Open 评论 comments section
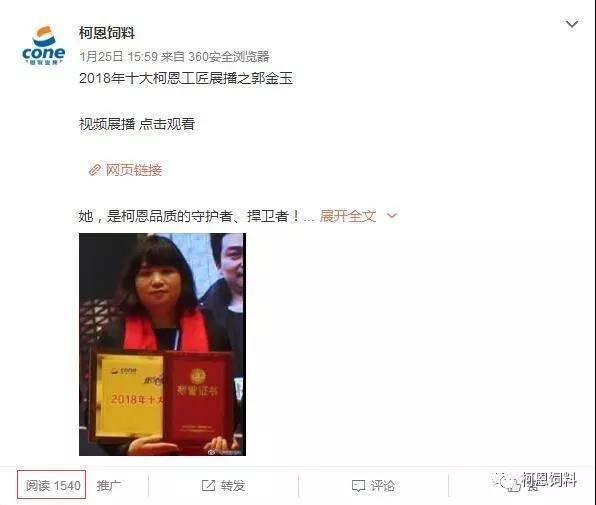Screen dimensions: 596x505 tap(382, 485)
